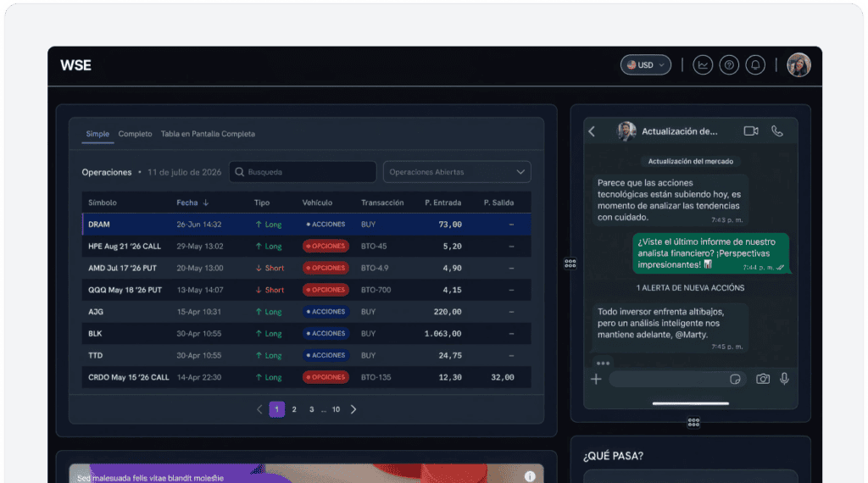This screenshot has height=483, width=868.
Task: Click the chat message input field
Action: click(678, 379)
